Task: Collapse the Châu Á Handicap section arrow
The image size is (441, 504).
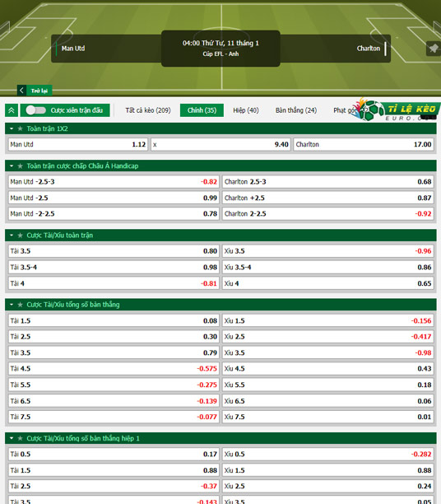Action: pos(12,166)
